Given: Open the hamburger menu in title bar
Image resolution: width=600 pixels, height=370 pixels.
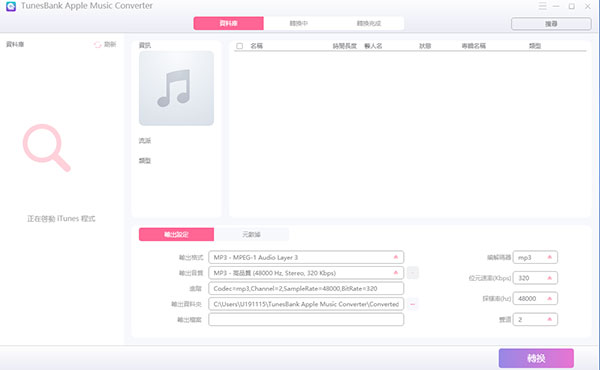Looking at the screenshot, I should 542,6.
